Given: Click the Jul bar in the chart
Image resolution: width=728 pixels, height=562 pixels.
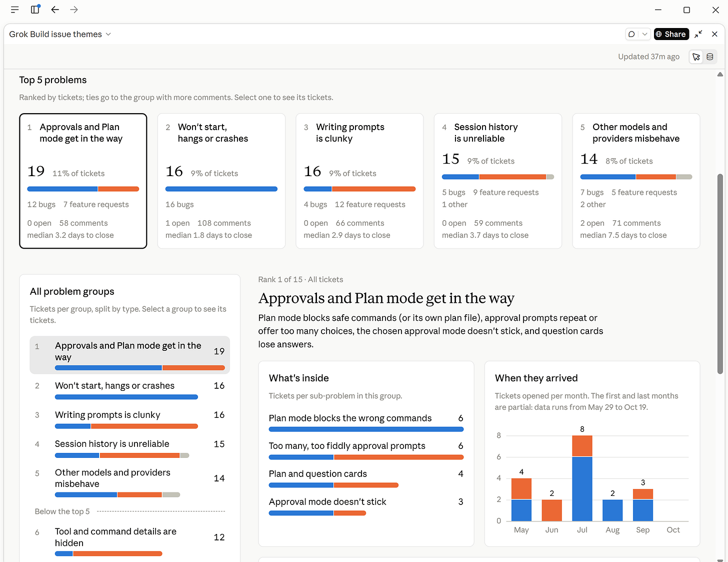Looking at the screenshot, I should (x=582, y=478).
